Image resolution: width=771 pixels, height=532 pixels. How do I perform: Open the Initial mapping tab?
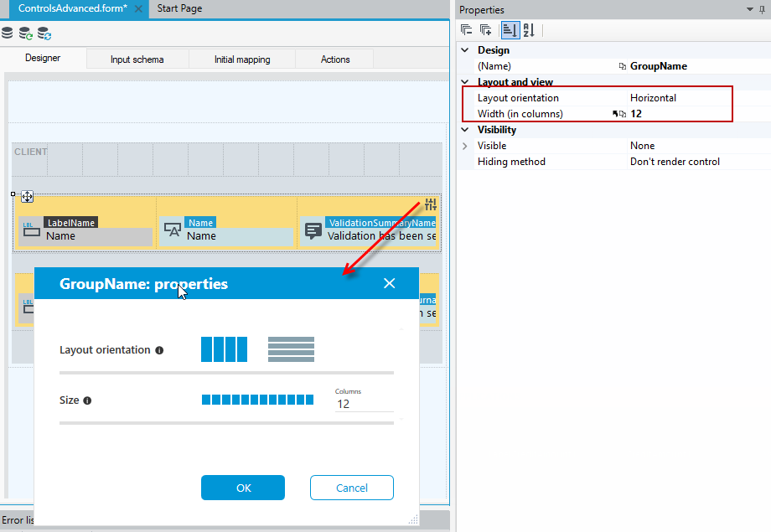[x=242, y=59]
